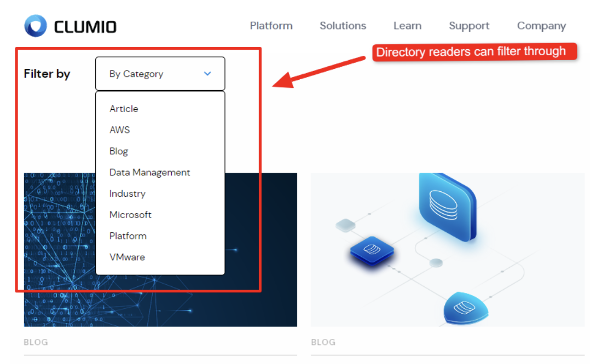Screen dimensions: 602x364
Task: Pick Blog in the category filter
Action: pos(119,151)
